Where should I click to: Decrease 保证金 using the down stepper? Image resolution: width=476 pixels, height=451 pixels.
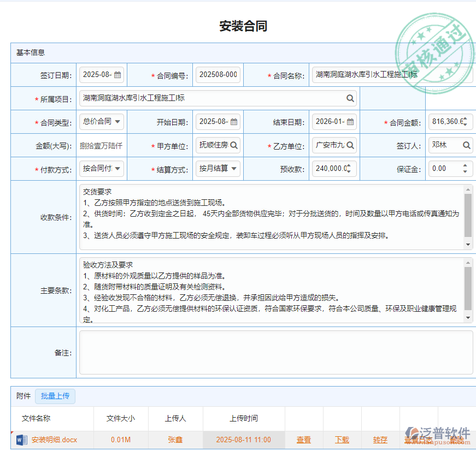click(x=465, y=171)
